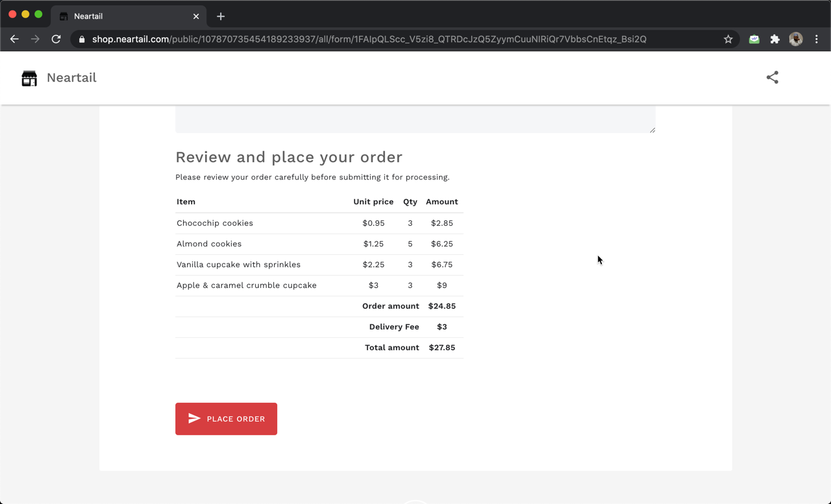Click the Neartail store logo icon

[x=29, y=77]
